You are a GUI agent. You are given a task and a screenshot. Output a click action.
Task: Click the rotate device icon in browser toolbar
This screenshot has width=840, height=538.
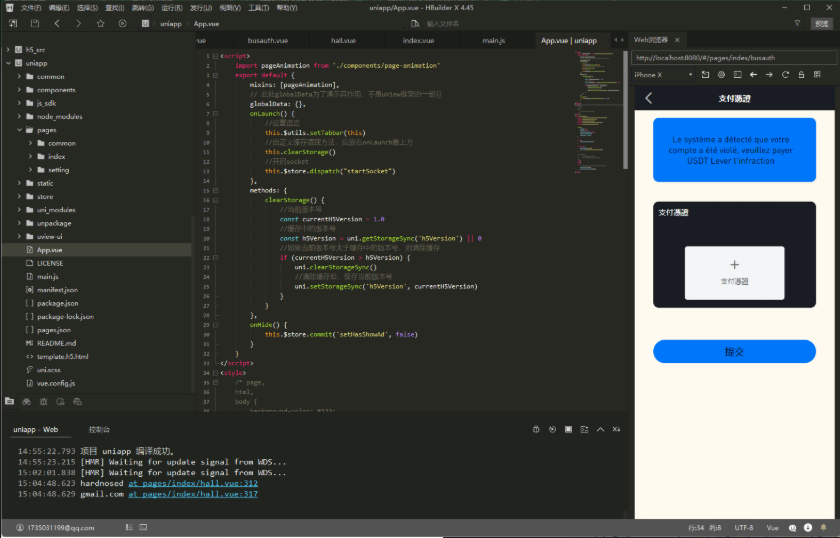coord(705,74)
